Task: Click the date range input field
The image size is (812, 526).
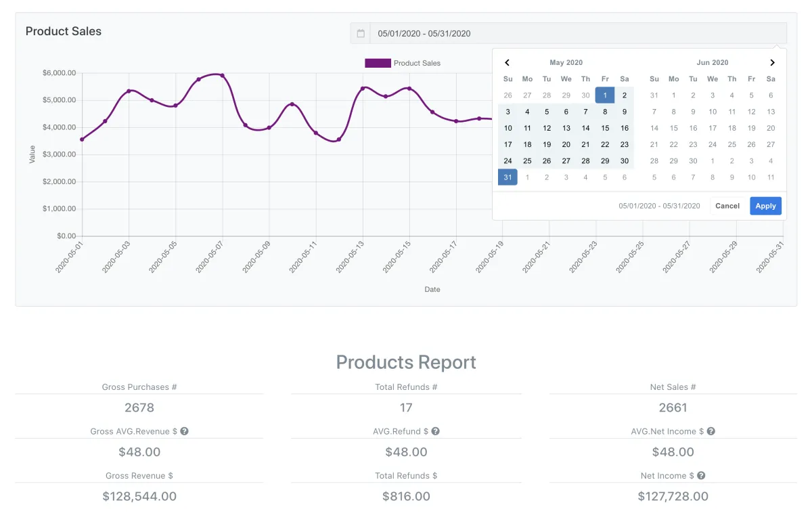Action: tap(578, 33)
